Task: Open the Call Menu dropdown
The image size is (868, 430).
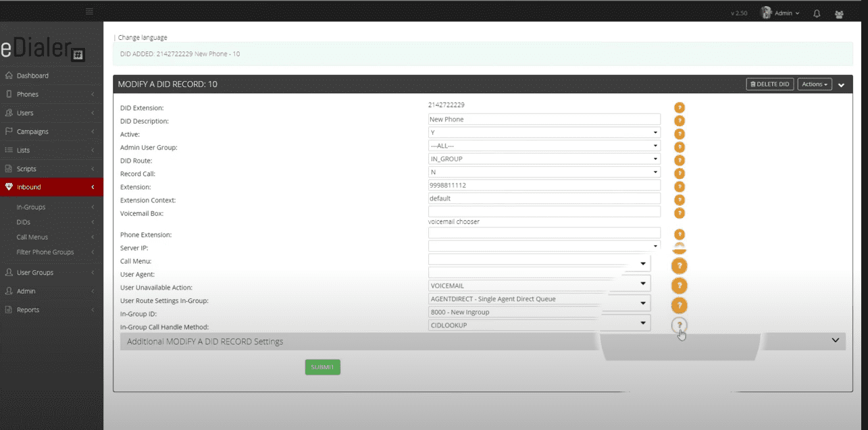Action: point(539,262)
